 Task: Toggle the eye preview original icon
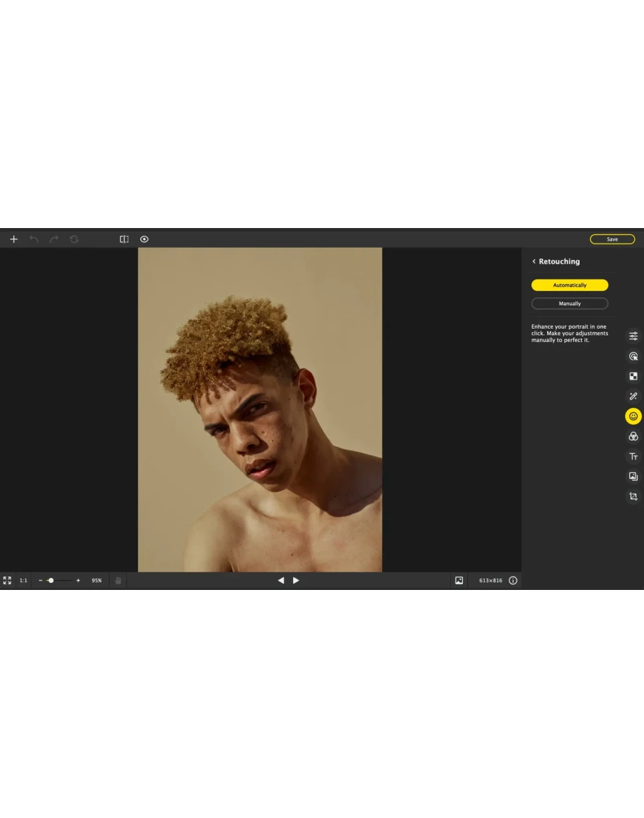[x=144, y=239]
